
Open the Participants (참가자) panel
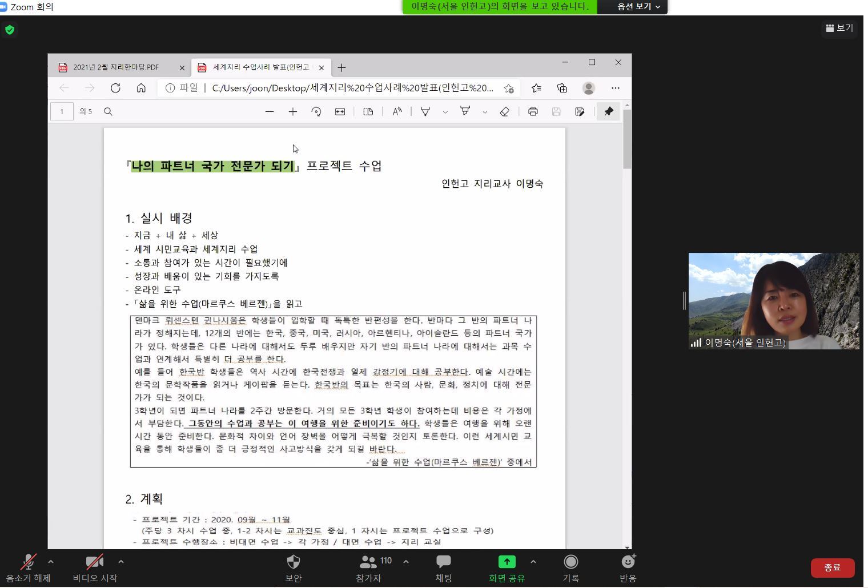(x=368, y=562)
